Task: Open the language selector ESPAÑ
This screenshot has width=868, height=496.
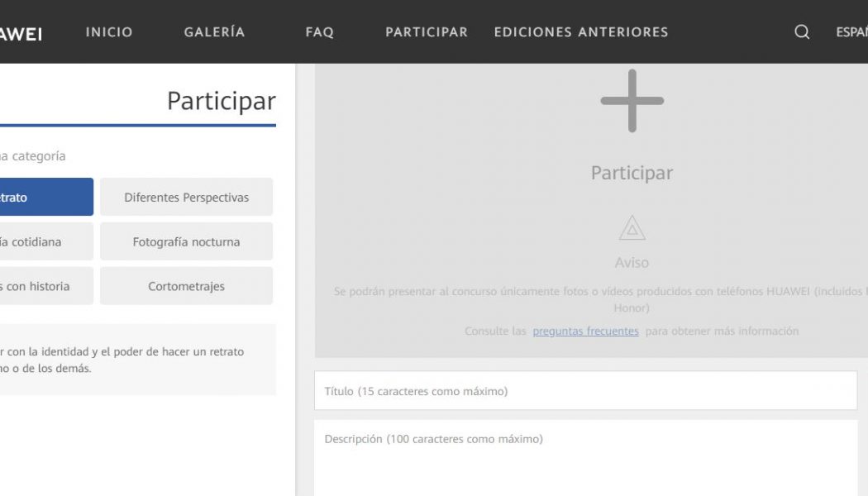Action: (x=851, y=32)
